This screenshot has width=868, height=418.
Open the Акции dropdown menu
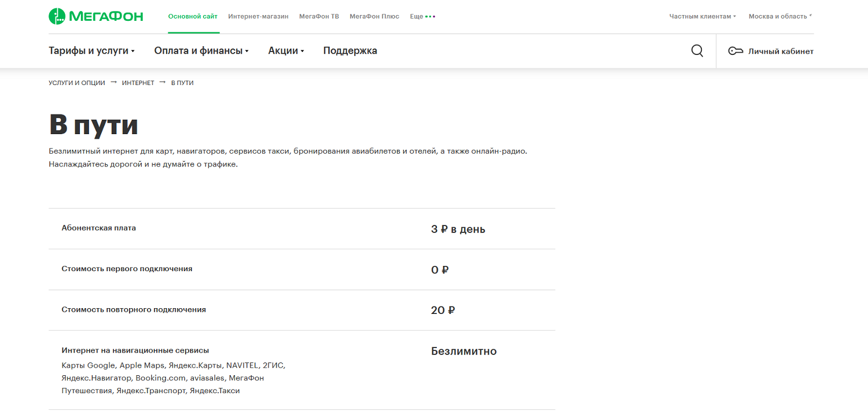[286, 51]
